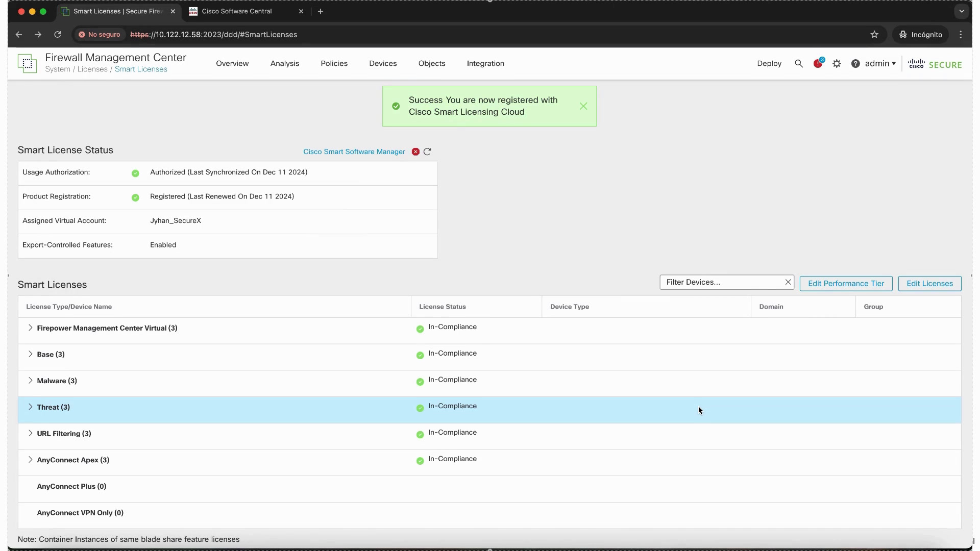Click the browser forward arrow

click(x=38, y=34)
